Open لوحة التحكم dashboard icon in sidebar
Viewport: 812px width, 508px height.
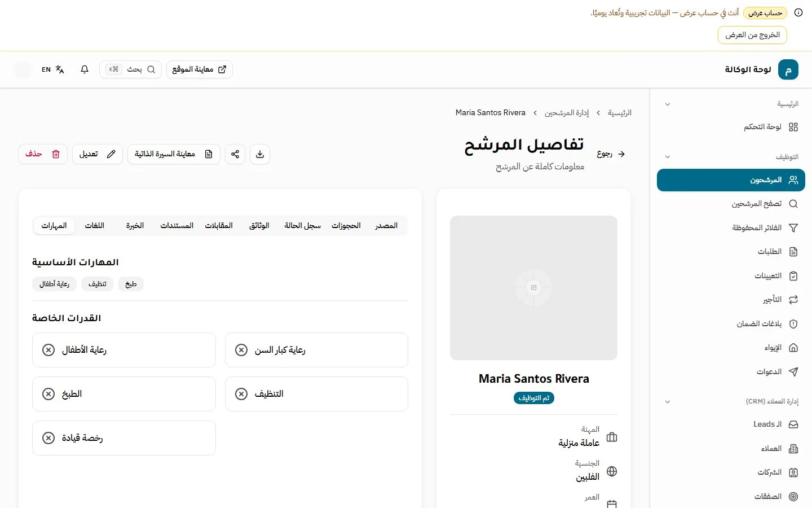pos(793,127)
